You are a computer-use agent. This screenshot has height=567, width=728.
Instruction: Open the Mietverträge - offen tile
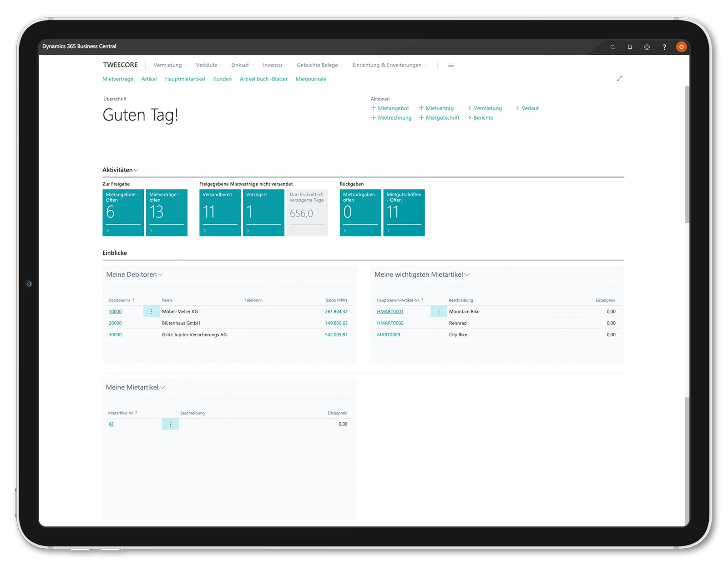pos(167,213)
